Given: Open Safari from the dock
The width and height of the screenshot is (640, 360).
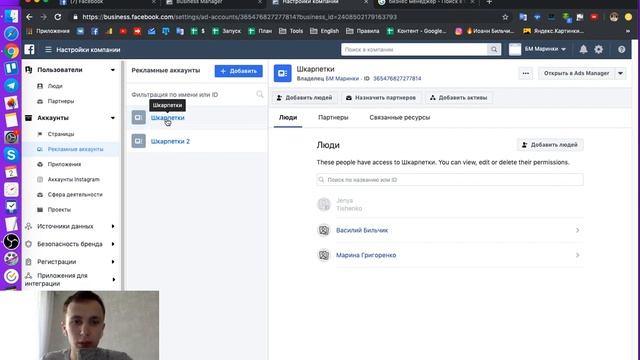Looking at the screenshot, I should coord(11,33).
